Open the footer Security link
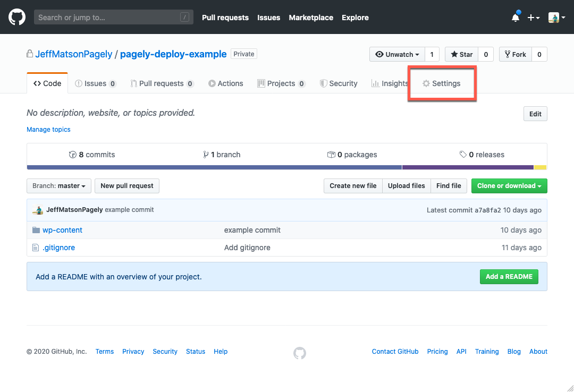The height and width of the screenshot is (392, 574). [x=165, y=352]
